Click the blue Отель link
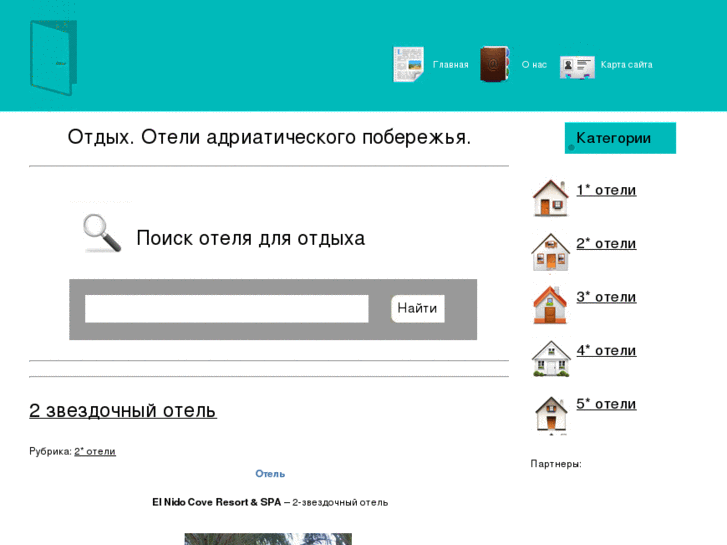This screenshot has height=545, width=727. 270,474
